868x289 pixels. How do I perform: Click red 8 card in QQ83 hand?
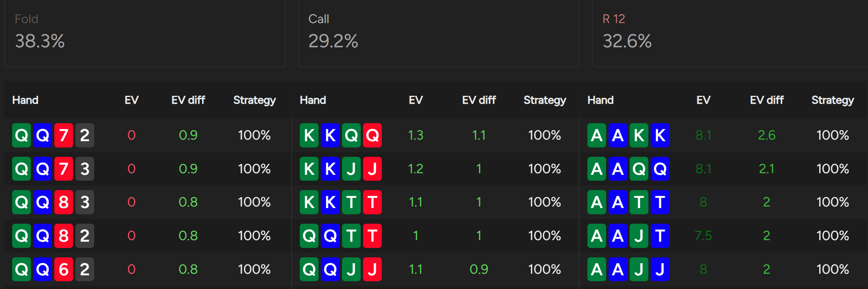pos(64,202)
